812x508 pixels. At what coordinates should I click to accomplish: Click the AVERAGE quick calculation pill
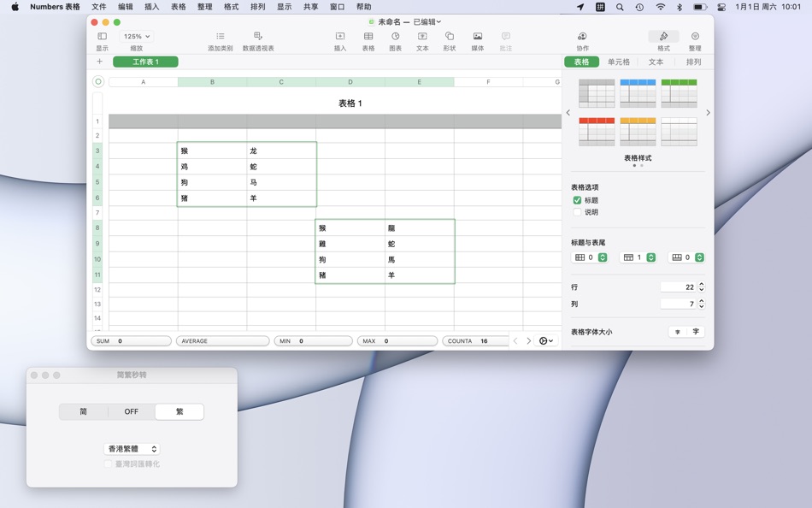point(223,341)
